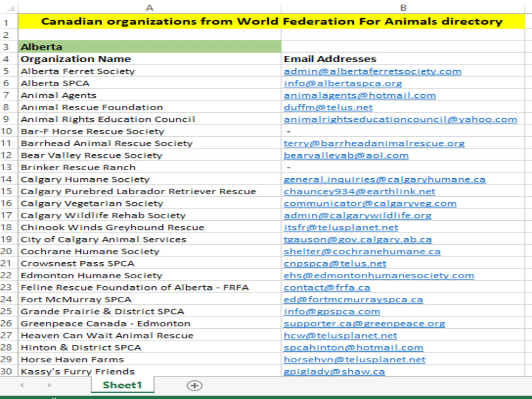Image resolution: width=532 pixels, height=399 pixels.
Task: Select the Organization Name header cell
Action: pyautogui.click(x=149, y=59)
